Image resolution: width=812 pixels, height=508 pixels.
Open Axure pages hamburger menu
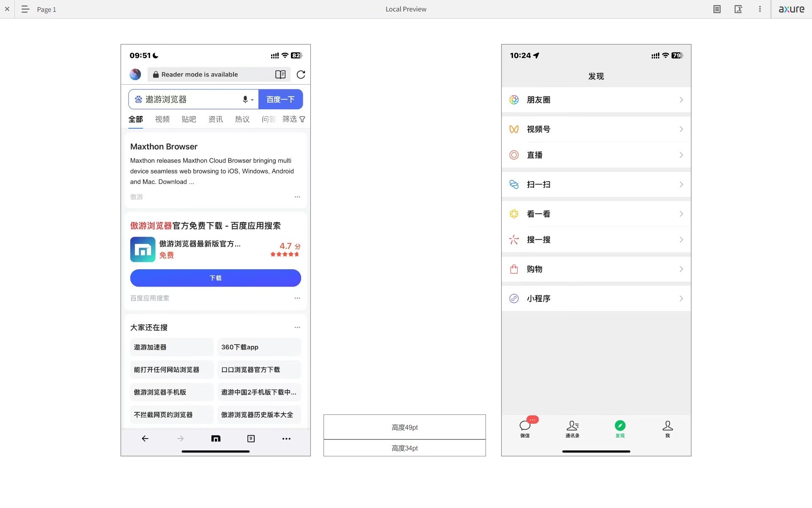tap(25, 9)
